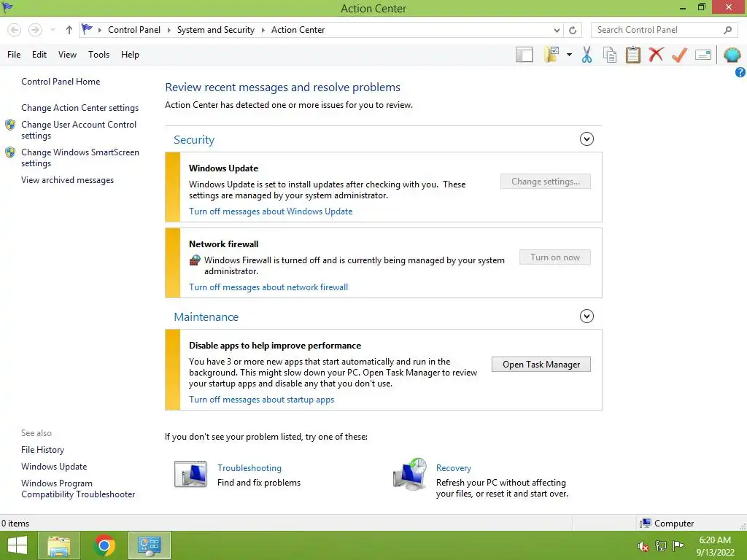The width and height of the screenshot is (747, 560).
Task: Open dropdown arrow beside folder options icon
Action: click(569, 55)
